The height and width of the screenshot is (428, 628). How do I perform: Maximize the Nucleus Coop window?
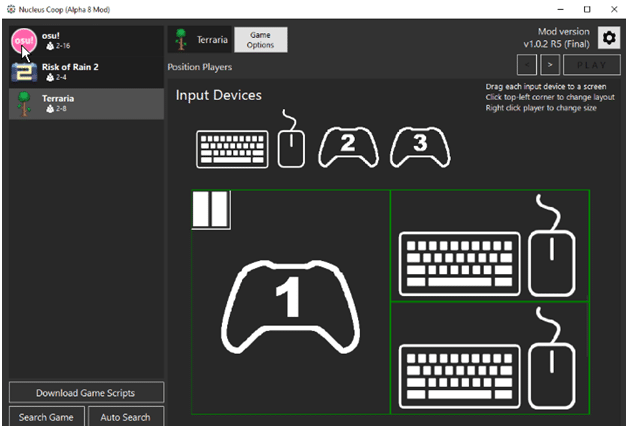pyautogui.click(x=587, y=9)
